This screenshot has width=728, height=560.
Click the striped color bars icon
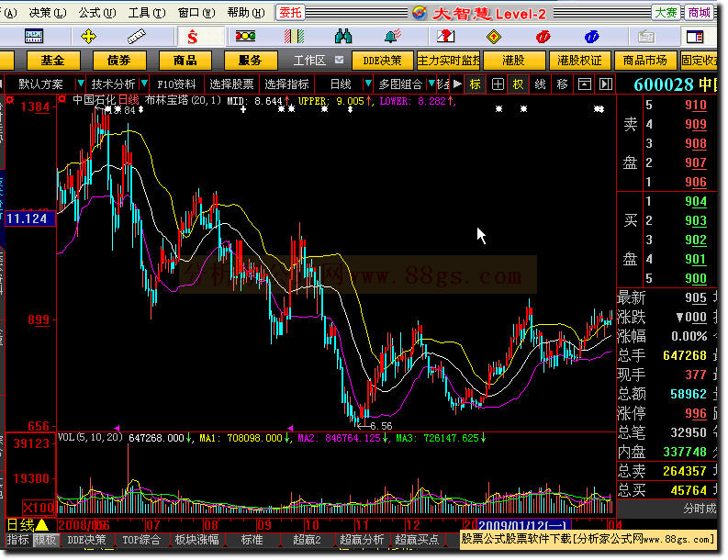[295, 36]
